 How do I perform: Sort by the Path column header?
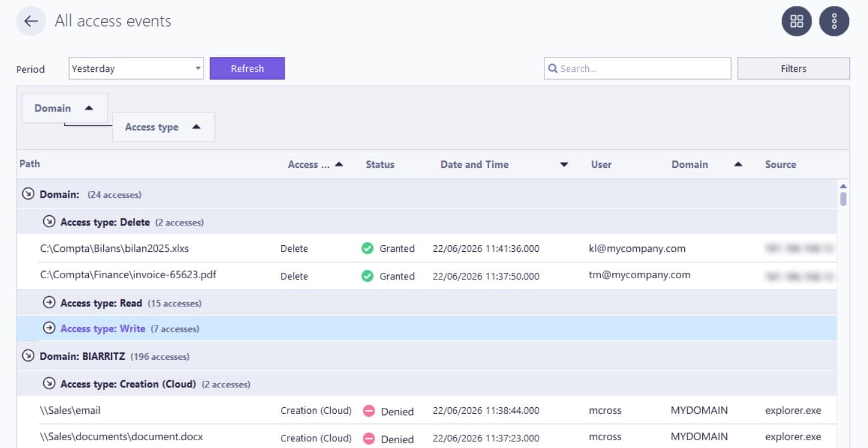tap(30, 163)
